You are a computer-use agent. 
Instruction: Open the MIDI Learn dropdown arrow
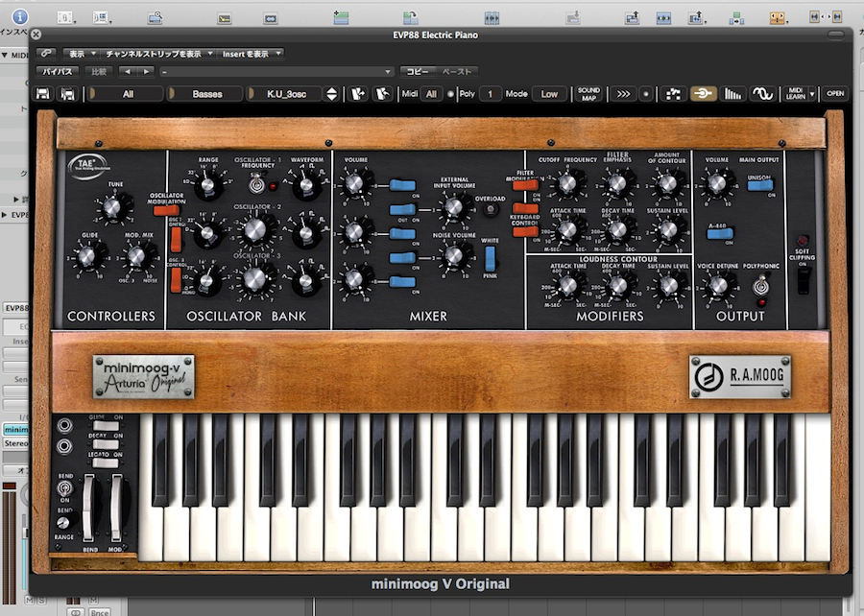[x=811, y=94]
